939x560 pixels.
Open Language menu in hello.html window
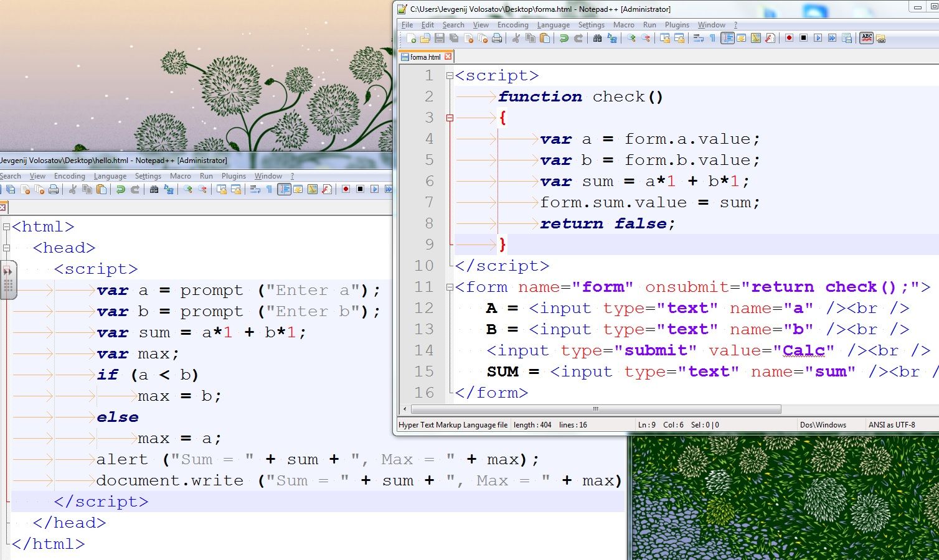pyautogui.click(x=110, y=176)
